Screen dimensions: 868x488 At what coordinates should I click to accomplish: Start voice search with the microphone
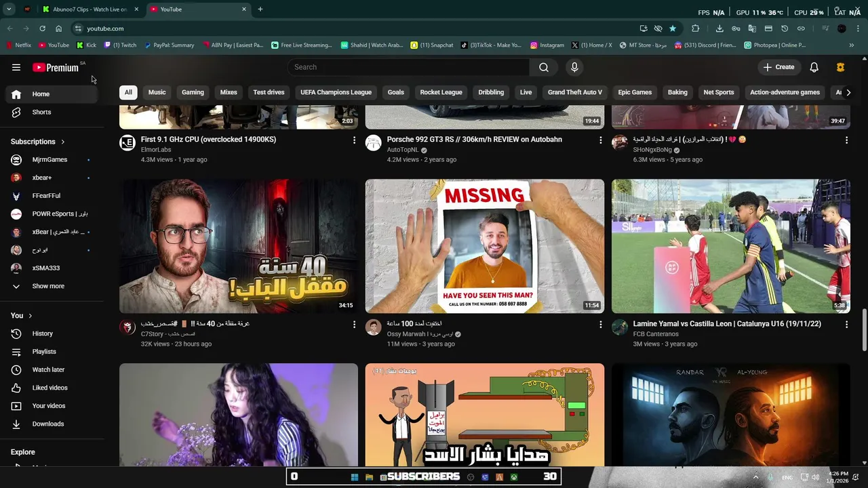574,67
